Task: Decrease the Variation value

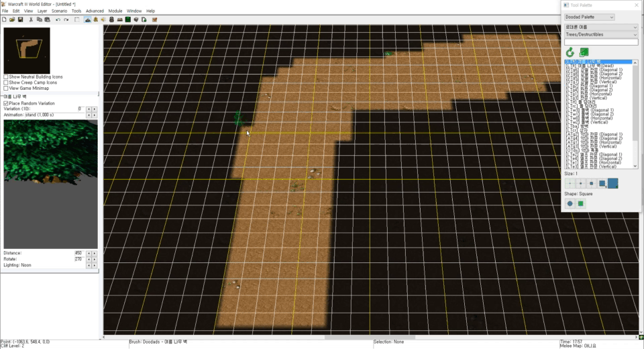Action: 89,109
